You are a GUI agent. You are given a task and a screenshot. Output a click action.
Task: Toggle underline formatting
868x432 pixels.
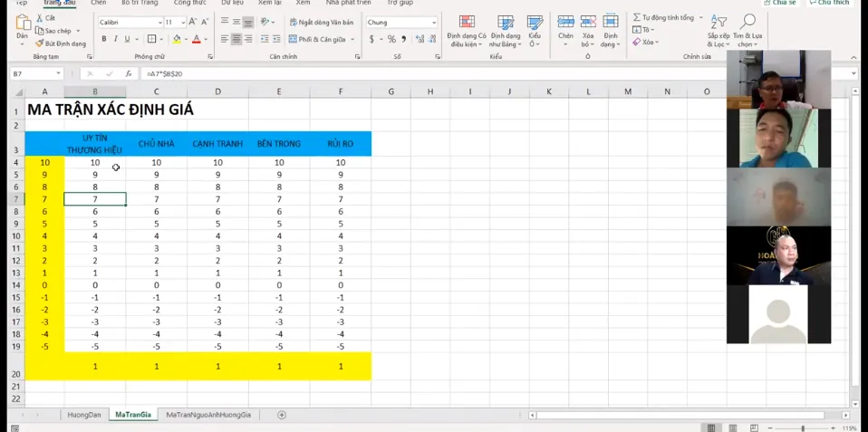(126, 39)
